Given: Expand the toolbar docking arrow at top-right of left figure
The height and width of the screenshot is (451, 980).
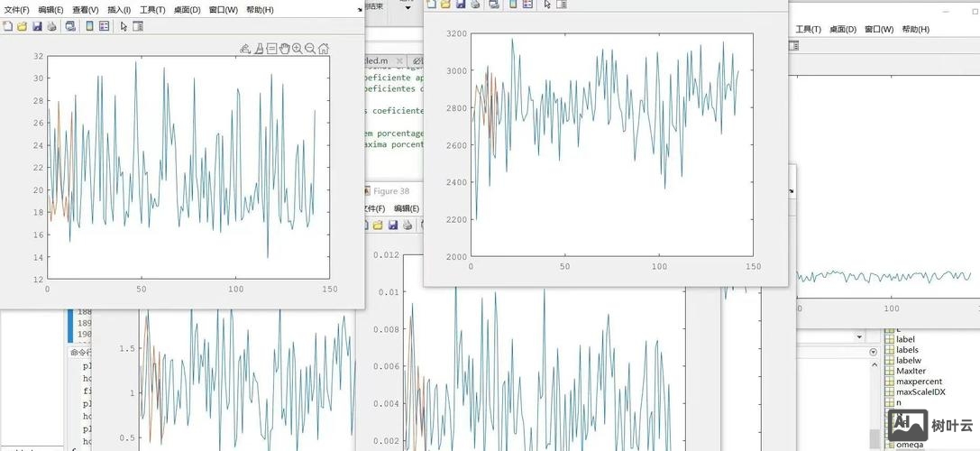Looking at the screenshot, I should [360, 9].
